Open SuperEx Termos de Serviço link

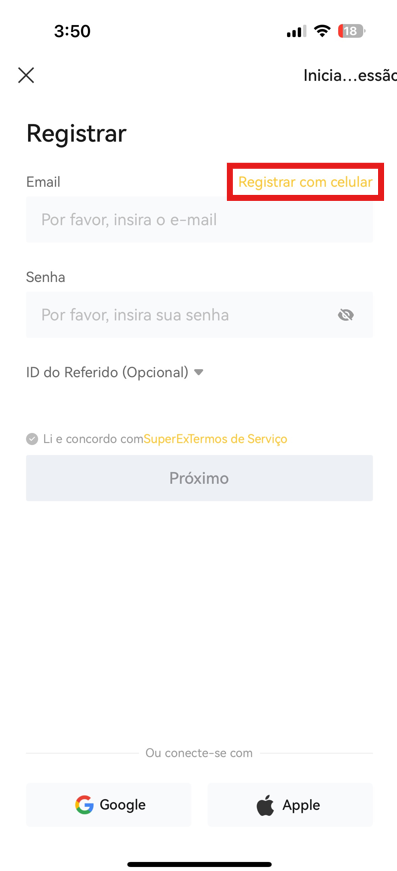215,439
